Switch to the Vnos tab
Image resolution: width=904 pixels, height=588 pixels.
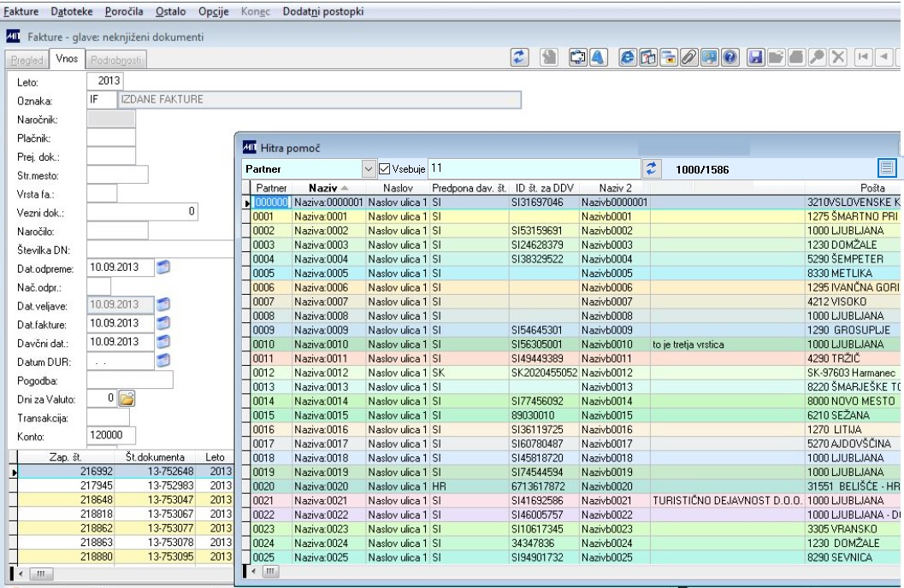67,60
